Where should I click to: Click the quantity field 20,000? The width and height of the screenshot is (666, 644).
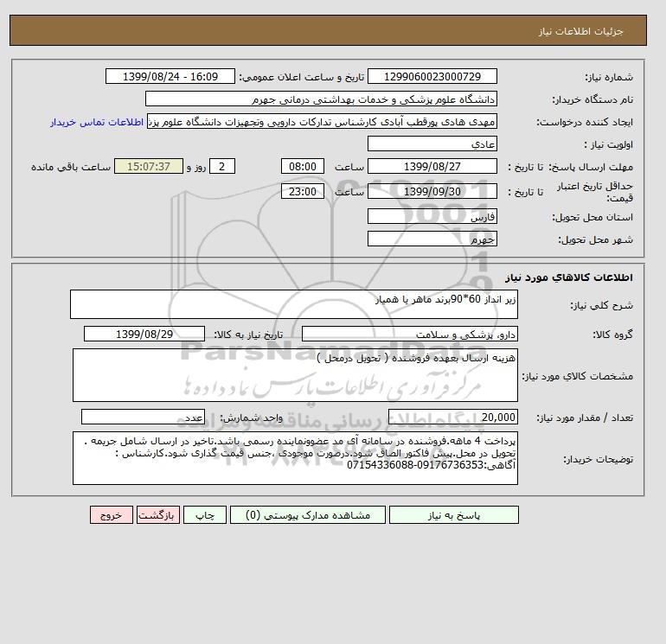click(x=452, y=418)
